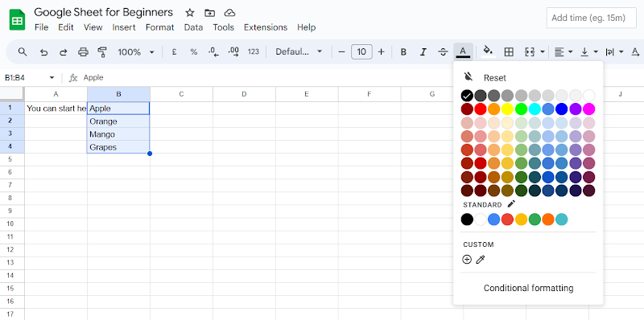The width and height of the screenshot is (644, 320).
Task: Select cell containing Mango
Action: tap(118, 134)
